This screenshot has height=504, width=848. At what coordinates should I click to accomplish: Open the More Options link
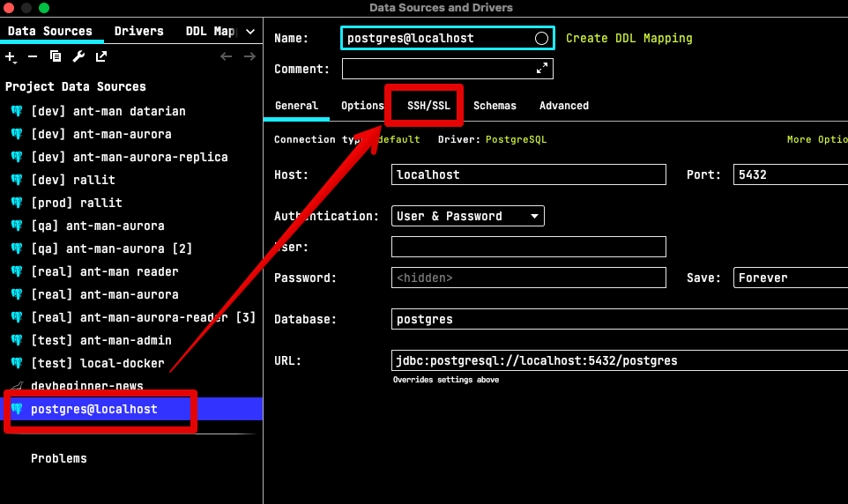(816, 139)
